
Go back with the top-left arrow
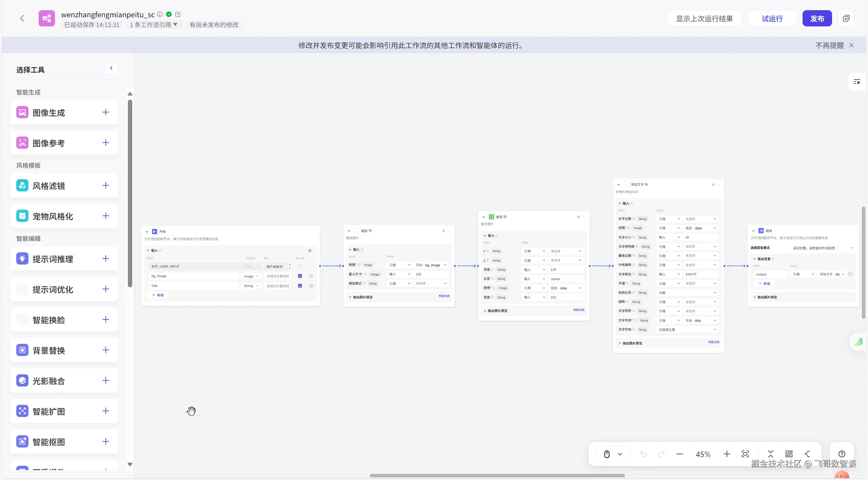(22, 18)
